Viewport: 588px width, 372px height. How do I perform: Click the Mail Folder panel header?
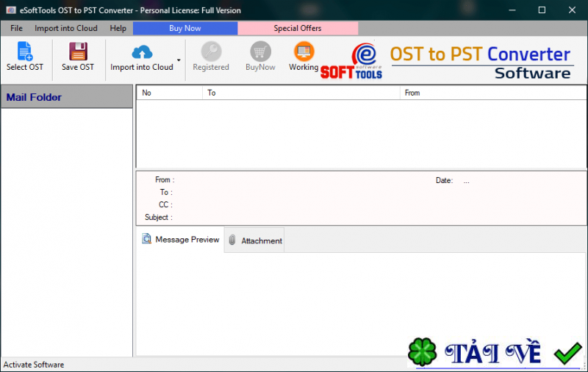[67, 97]
